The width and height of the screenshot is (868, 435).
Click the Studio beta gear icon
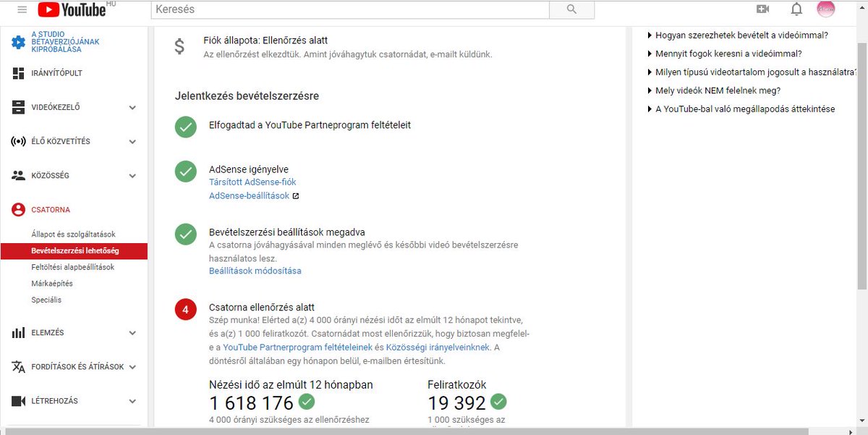point(18,42)
